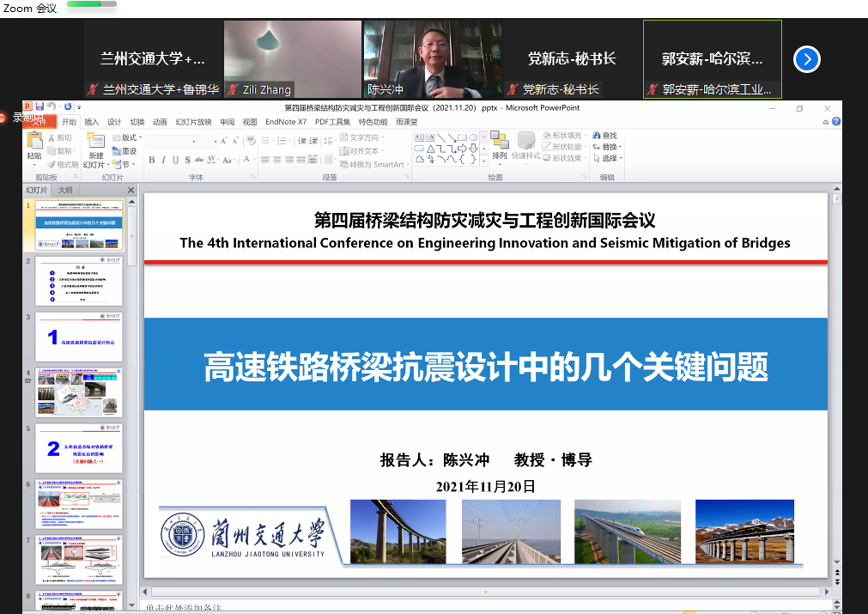Toggle Italic text formatting
Image resolution: width=868 pixels, height=614 pixels.
click(164, 161)
